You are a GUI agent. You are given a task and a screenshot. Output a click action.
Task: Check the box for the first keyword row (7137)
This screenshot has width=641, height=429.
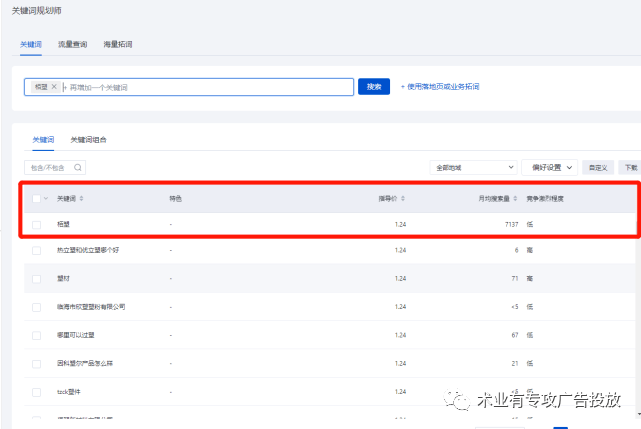pyautogui.click(x=36, y=225)
